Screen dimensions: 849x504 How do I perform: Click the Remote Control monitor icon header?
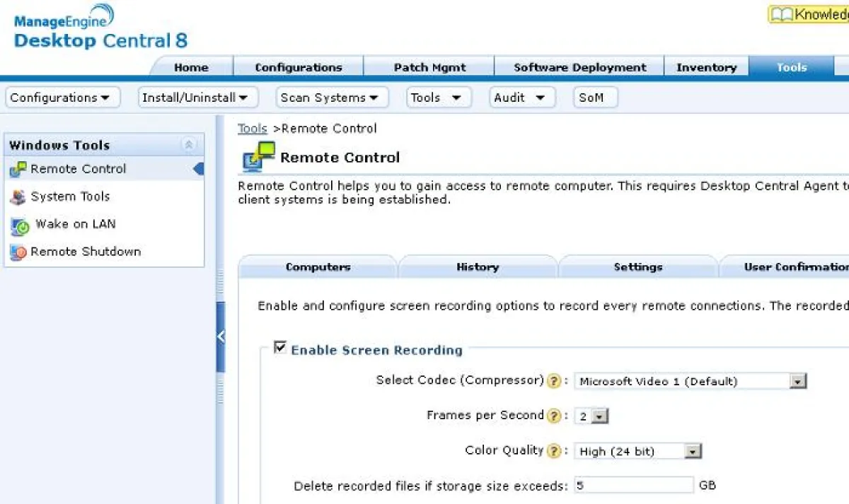point(259,156)
